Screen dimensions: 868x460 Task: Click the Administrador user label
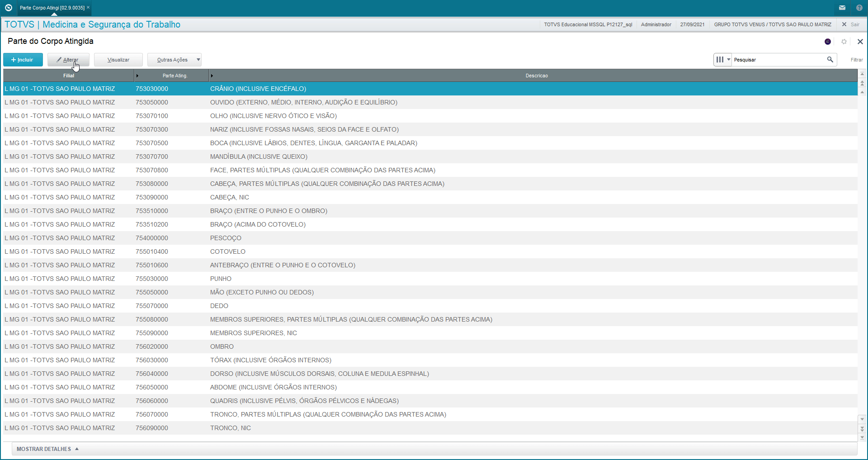(x=656, y=24)
